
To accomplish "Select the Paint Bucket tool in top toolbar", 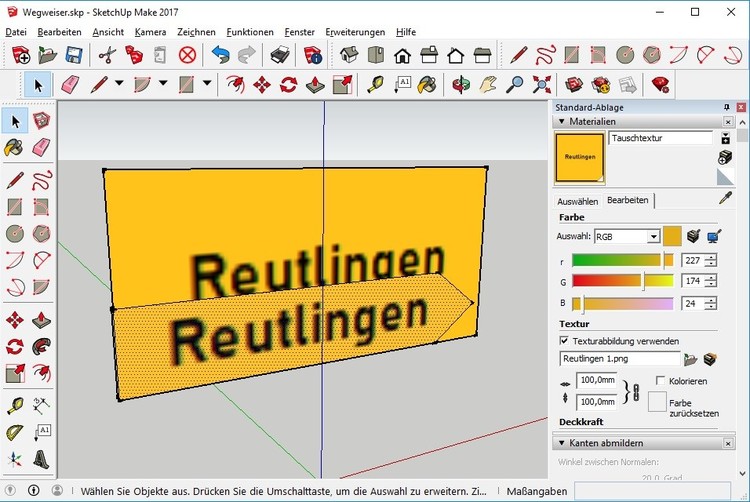I will 427,85.
